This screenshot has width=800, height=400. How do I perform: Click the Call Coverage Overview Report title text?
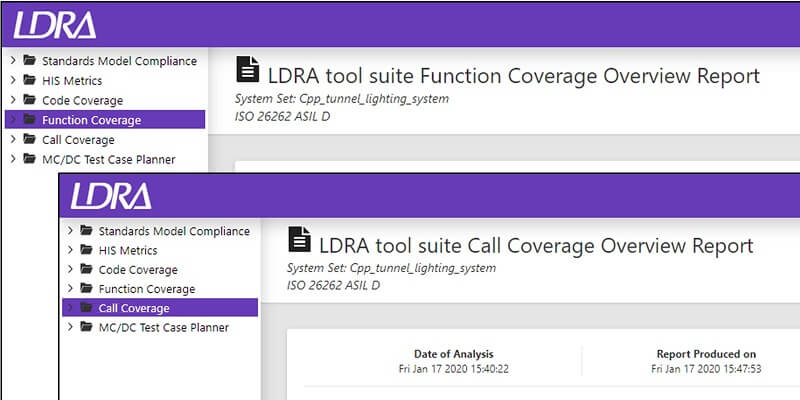[x=536, y=246]
